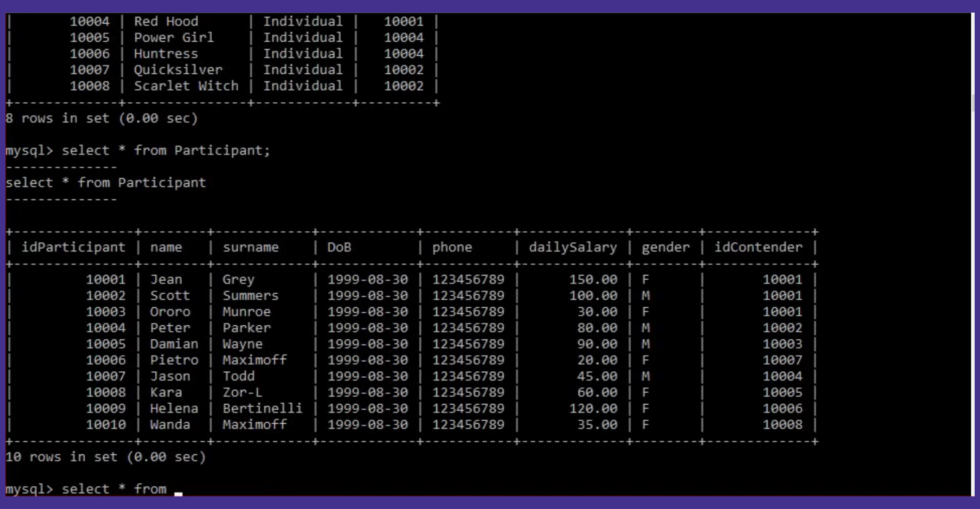Click the name 'Damian'

pyautogui.click(x=174, y=344)
